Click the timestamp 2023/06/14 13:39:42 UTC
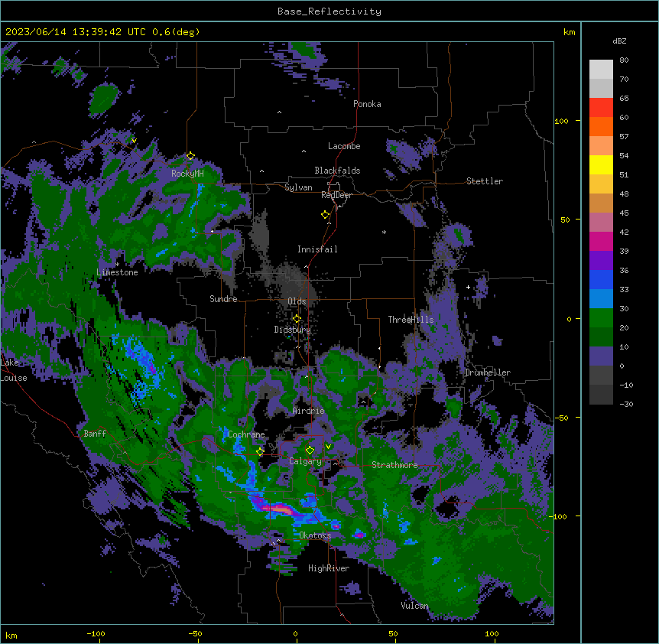The width and height of the screenshot is (659, 644). (x=75, y=32)
